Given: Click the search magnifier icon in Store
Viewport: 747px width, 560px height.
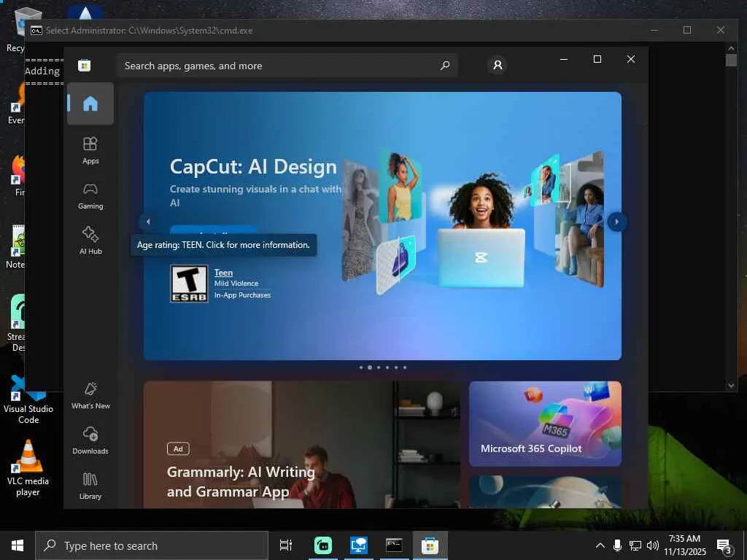Looking at the screenshot, I should (444, 65).
